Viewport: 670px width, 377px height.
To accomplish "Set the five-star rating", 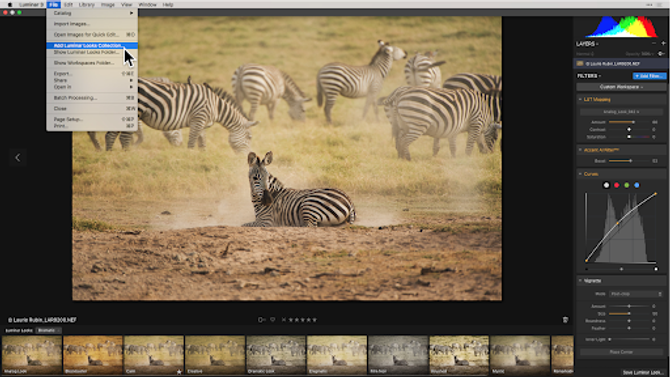I will point(315,320).
